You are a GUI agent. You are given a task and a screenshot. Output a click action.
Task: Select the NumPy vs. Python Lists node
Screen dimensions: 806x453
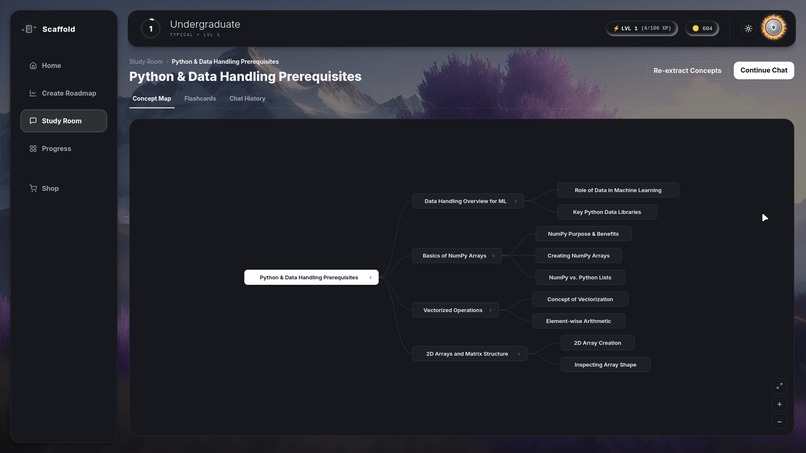click(x=580, y=278)
